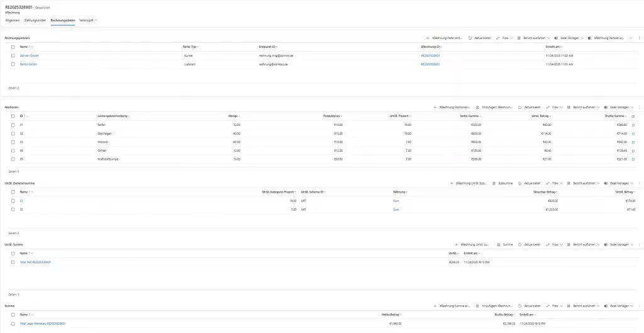This screenshot has height=333, width=644.
Task: Select all rows checkbox in Rechnungsparteien header
Action: pos(13,47)
